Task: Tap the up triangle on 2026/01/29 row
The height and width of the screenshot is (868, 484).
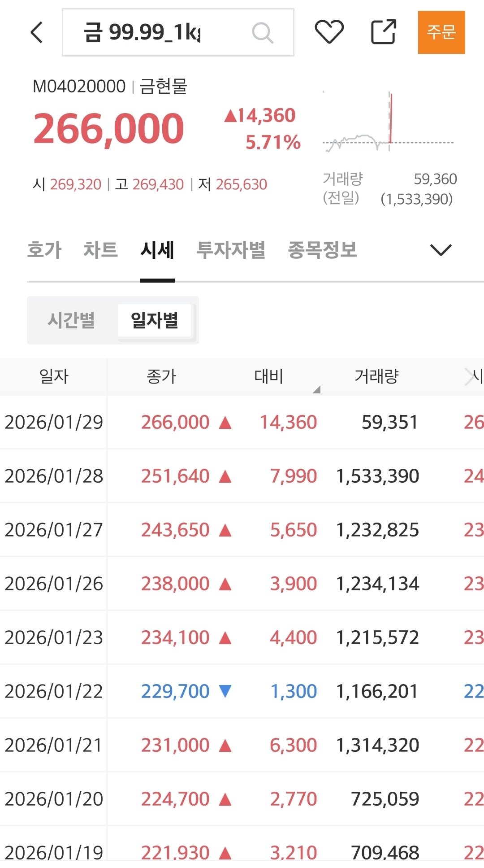Action: click(225, 423)
